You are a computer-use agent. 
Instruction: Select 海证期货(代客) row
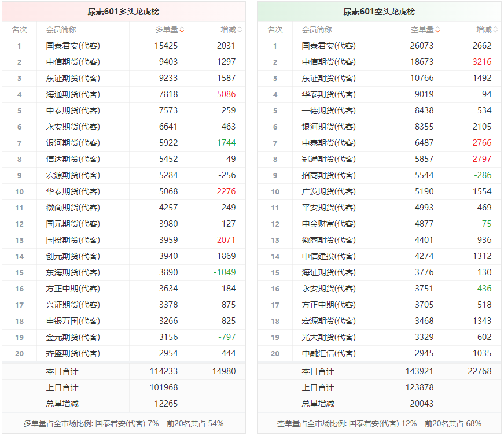click(379, 272)
